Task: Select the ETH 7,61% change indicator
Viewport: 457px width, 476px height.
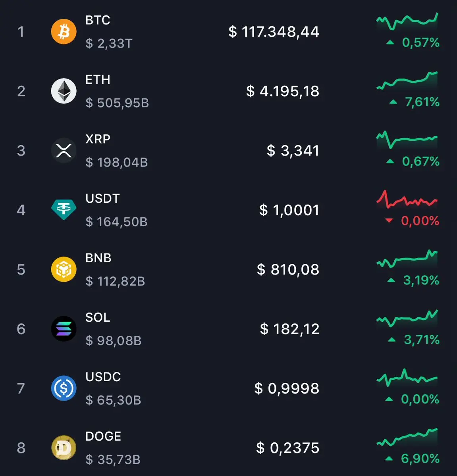Action: pyautogui.click(x=415, y=102)
